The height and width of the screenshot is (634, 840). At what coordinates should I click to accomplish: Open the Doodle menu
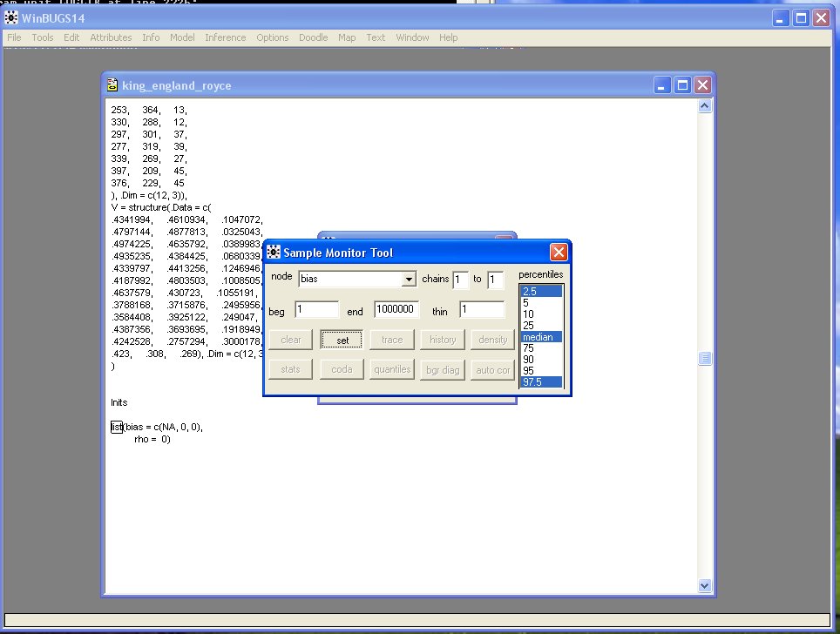point(313,37)
